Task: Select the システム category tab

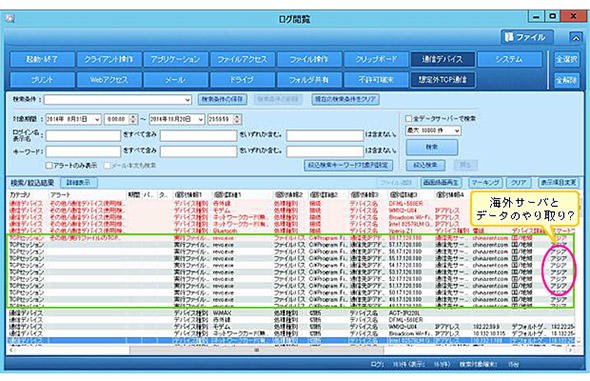Action: coord(509,59)
